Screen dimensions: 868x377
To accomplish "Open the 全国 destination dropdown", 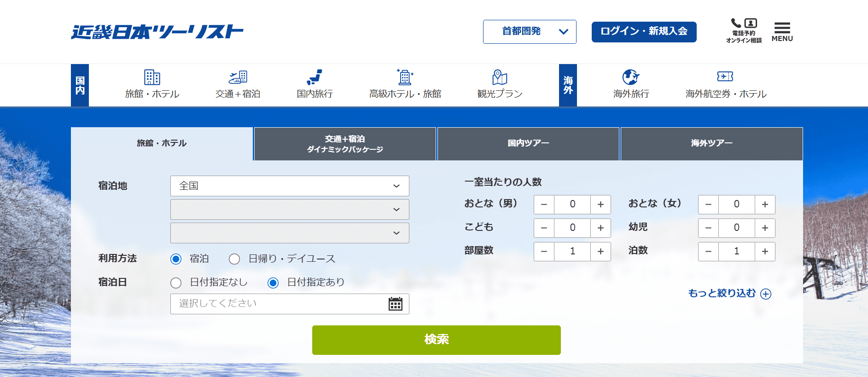I will [x=290, y=186].
